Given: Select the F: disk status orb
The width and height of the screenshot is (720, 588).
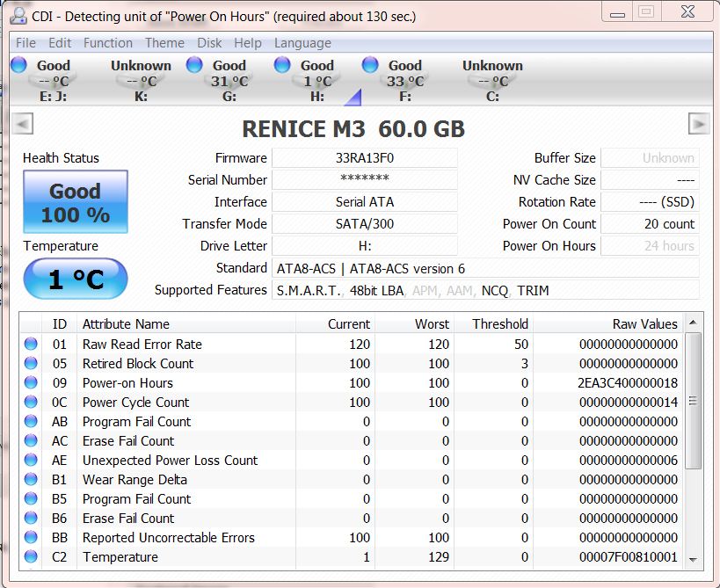Looking at the screenshot, I should (370, 65).
